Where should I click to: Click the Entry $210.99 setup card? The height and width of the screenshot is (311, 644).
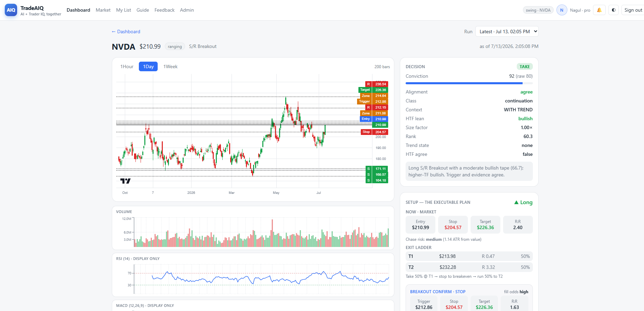point(420,225)
